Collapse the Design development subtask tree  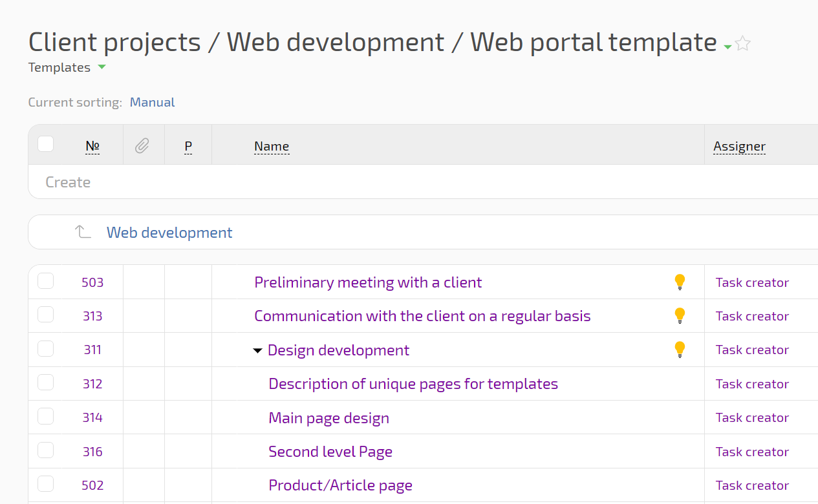(257, 350)
